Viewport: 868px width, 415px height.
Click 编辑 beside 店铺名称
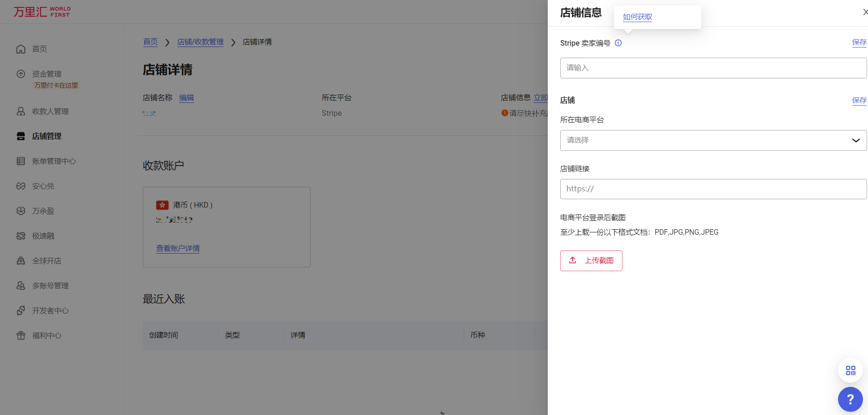click(187, 98)
